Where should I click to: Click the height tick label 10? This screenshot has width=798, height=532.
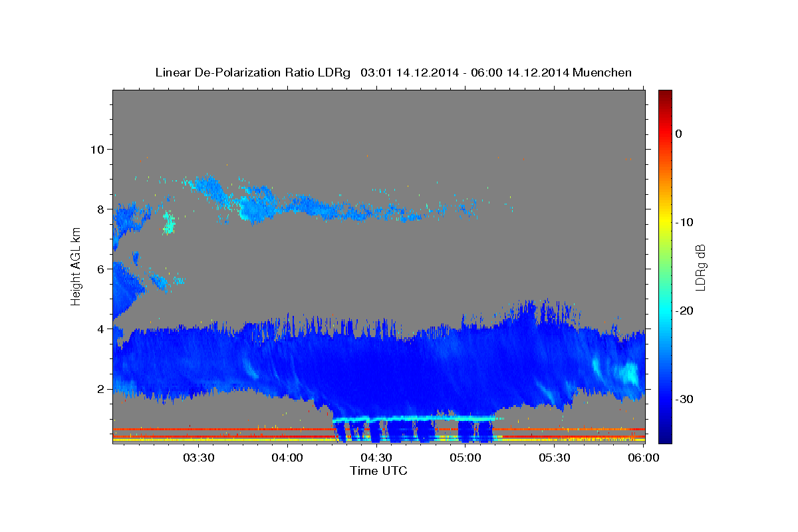click(x=99, y=149)
